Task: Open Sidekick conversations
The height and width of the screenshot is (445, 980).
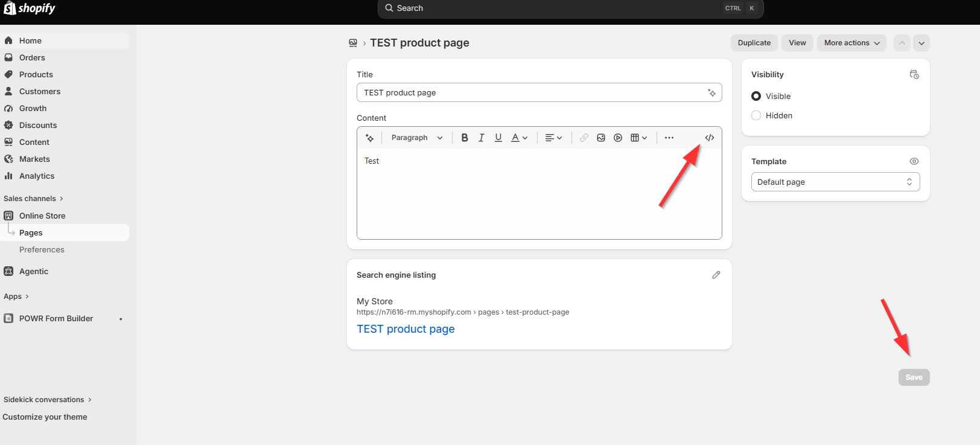Action: point(48,400)
